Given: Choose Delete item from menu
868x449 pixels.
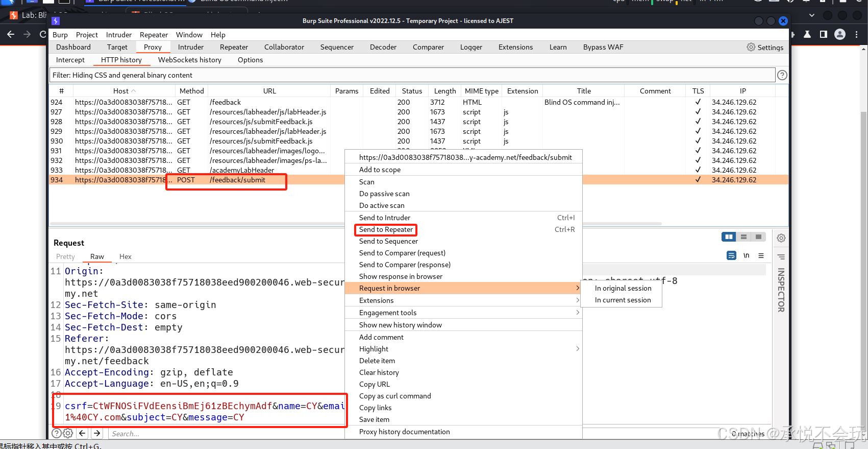Looking at the screenshot, I should pos(377,361).
